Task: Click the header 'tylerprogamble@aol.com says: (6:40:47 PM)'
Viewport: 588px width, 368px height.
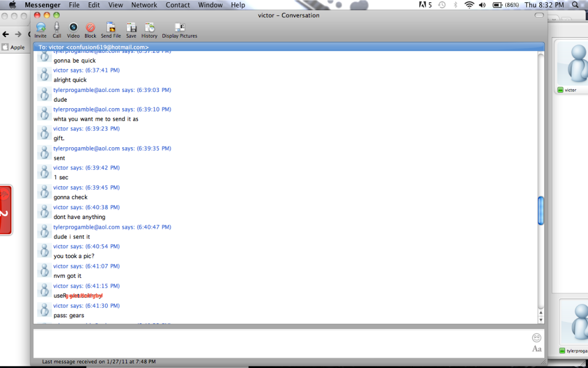Action: point(112,227)
